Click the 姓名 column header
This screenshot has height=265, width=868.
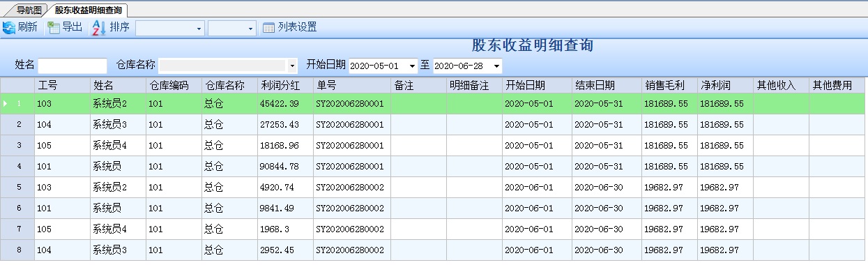click(118, 85)
